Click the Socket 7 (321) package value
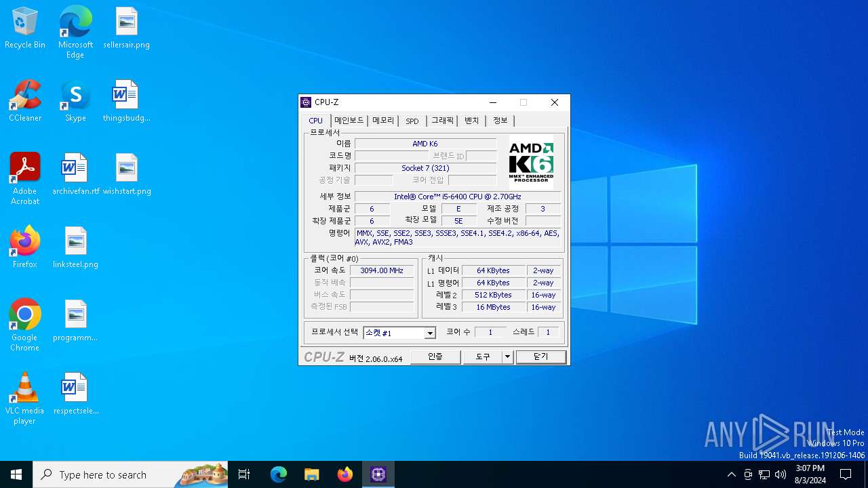 point(425,168)
